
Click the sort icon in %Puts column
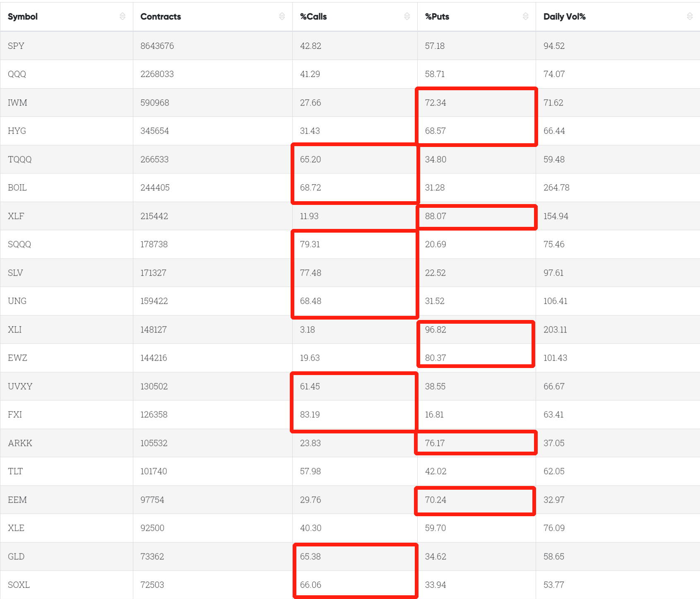[525, 16]
